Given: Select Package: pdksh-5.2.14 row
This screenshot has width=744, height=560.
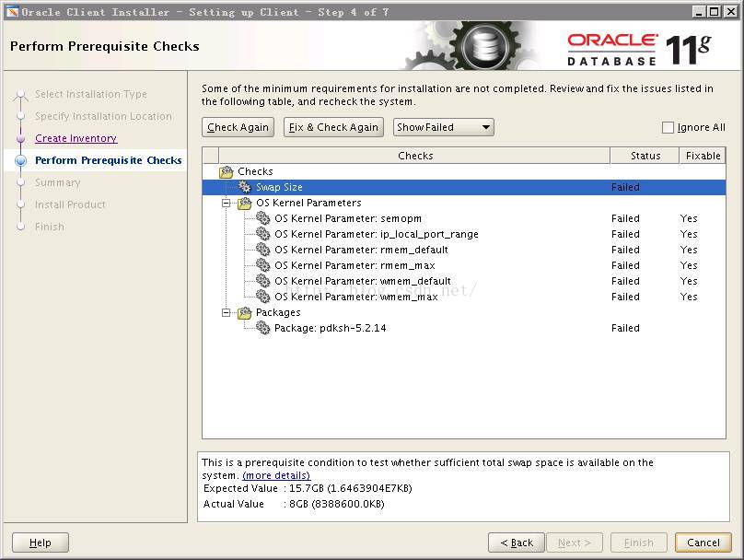Looking at the screenshot, I should click(x=464, y=328).
